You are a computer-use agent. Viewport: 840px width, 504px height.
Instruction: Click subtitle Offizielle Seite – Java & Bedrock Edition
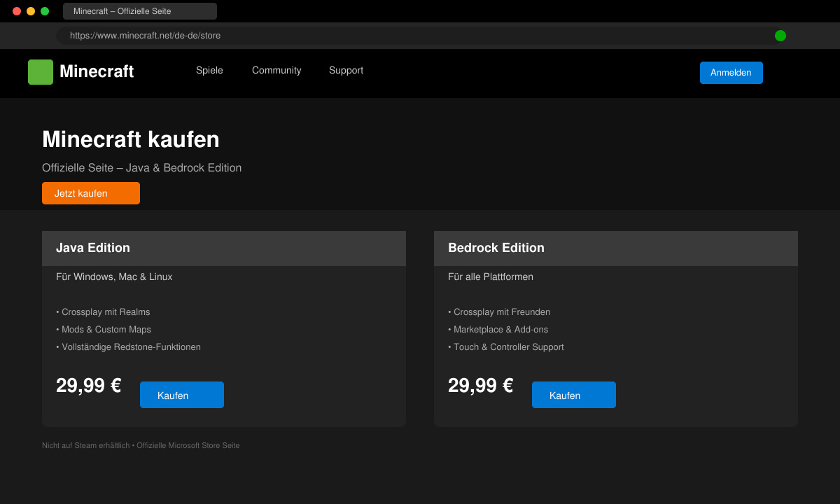pyautogui.click(x=141, y=168)
